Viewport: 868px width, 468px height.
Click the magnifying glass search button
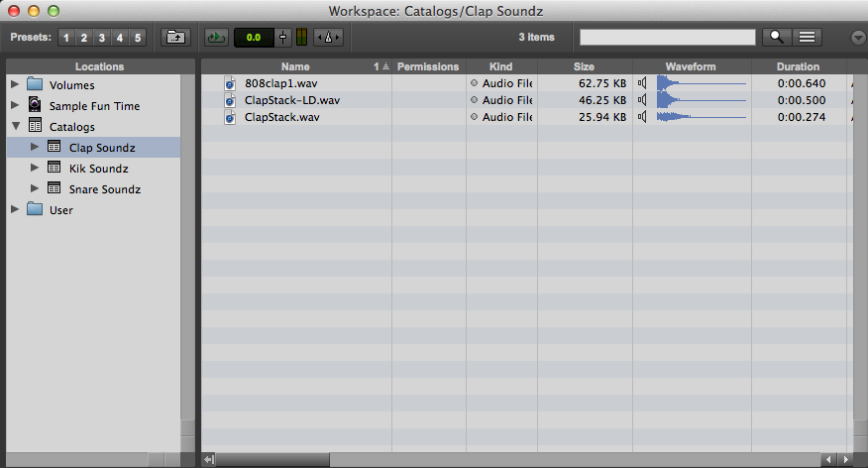pos(777,37)
